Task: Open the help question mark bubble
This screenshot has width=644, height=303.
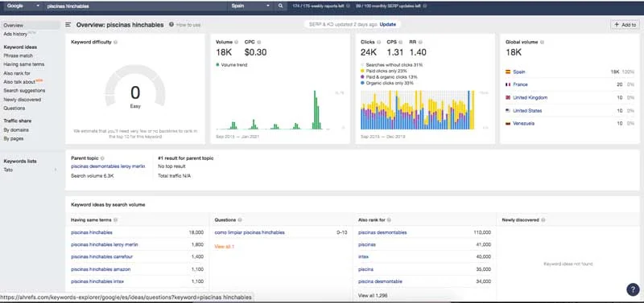Action: point(633,290)
